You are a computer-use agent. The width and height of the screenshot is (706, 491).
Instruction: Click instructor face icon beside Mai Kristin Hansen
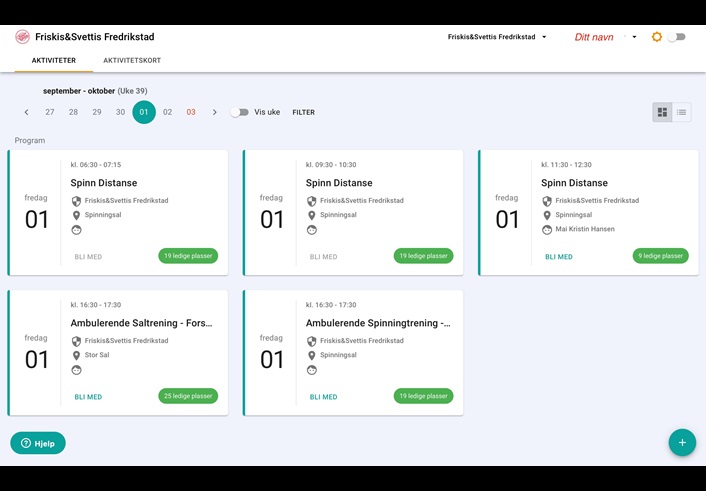pos(547,230)
